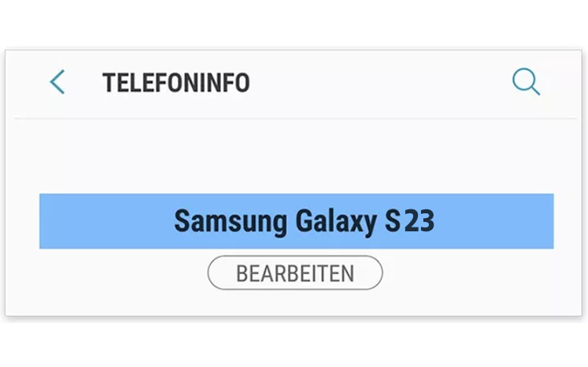The width and height of the screenshot is (588, 367).
Task: Select the highlighted blue device name banner
Action: click(296, 221)
